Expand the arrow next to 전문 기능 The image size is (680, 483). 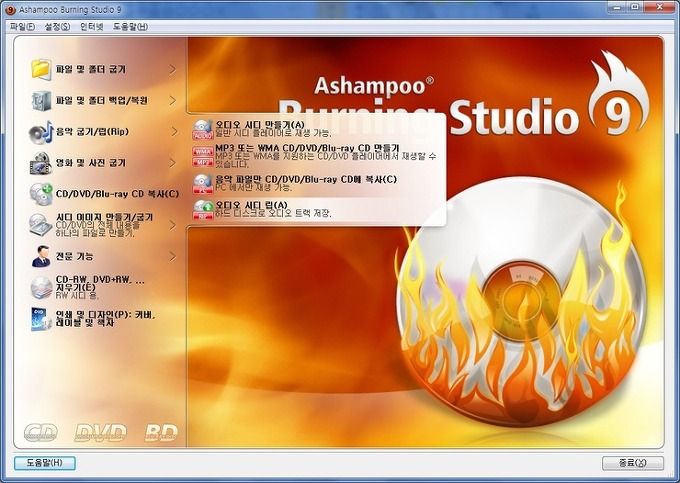tap(173, 256)
